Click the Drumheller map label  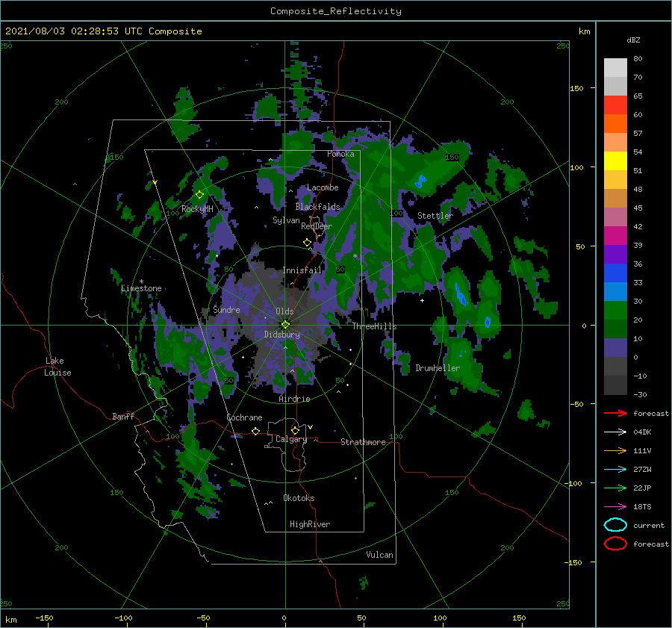tap(438, 368)
